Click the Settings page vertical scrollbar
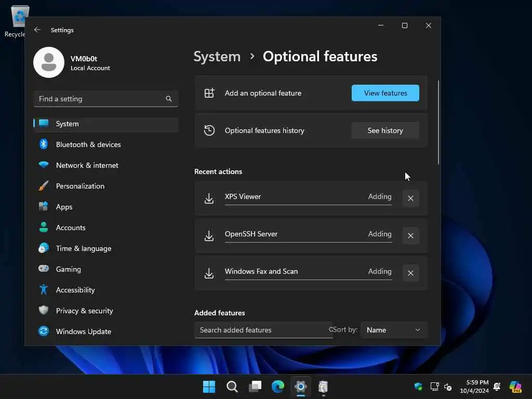Viewport: 532px width, 399px height. (x=438, y=122)
